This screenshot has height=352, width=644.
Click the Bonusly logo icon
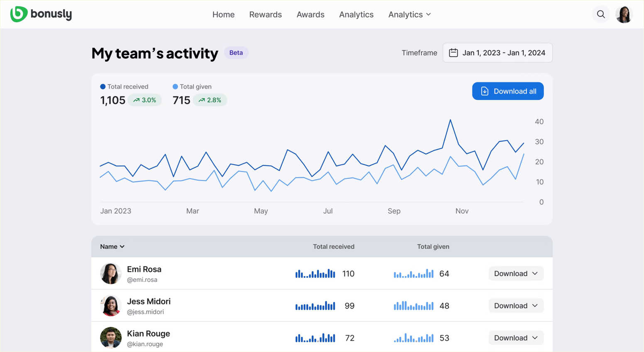tap(19, 14)
